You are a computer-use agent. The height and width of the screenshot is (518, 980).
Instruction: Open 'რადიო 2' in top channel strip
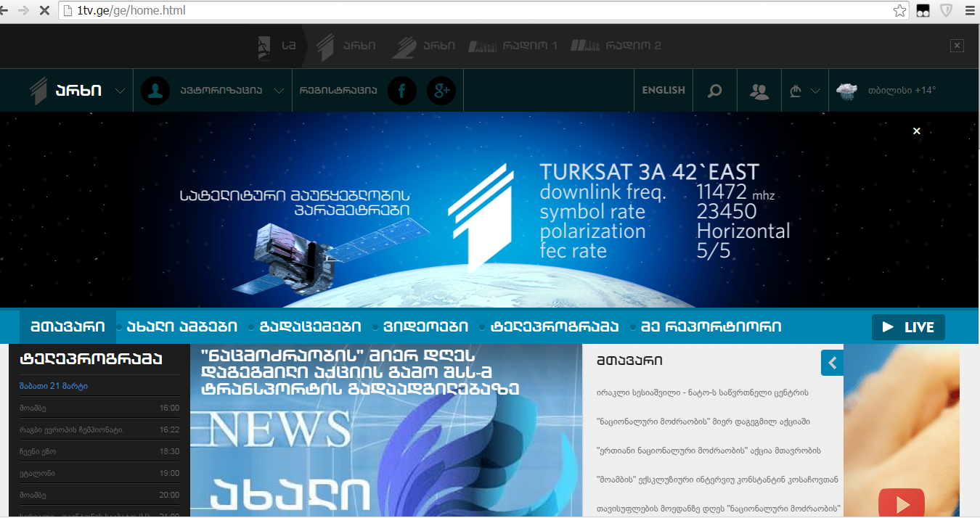(x=616, y=46)
